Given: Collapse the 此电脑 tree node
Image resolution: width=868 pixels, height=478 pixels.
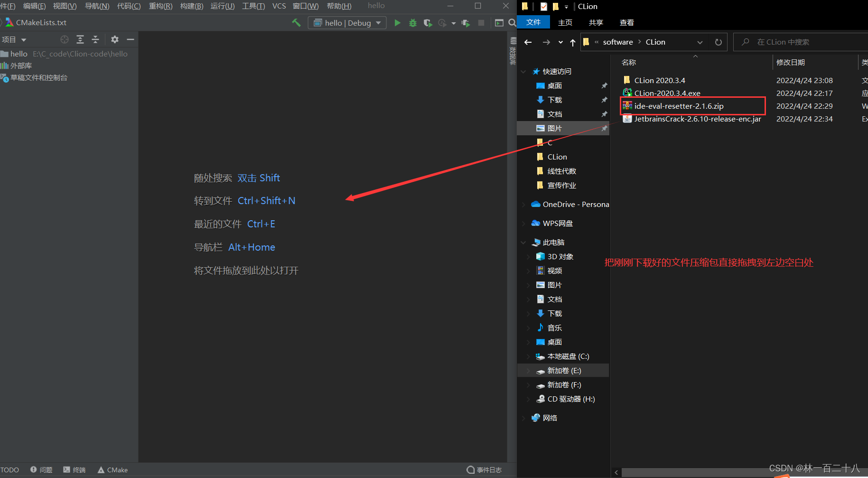Looking at the screenshot, I should point(523,243).
